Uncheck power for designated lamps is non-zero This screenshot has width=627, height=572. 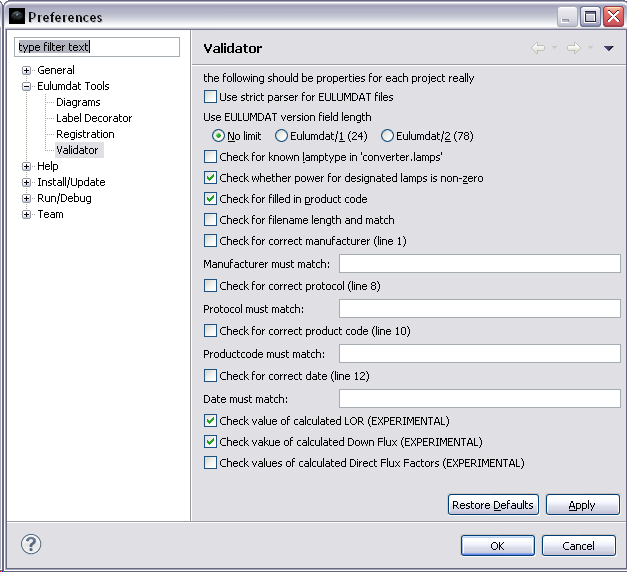point(210,178)
